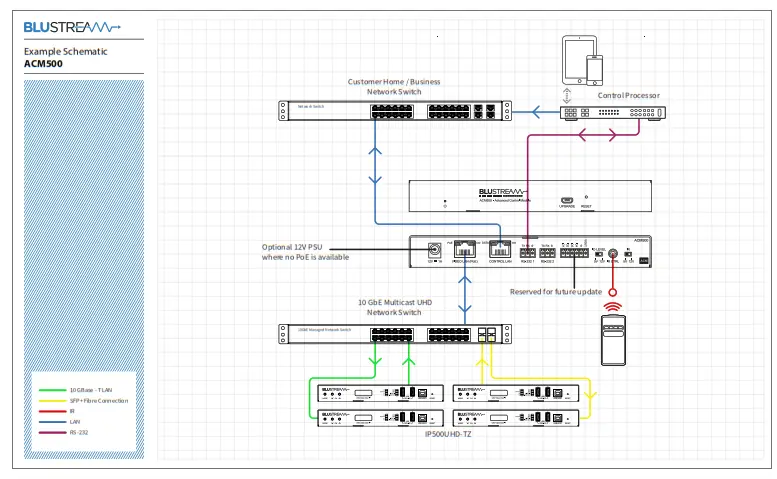The width and height of the screenshot is (777, 479).
Task: Click the CONTROL LAN port on ACM500
Action: pos(500,249)
